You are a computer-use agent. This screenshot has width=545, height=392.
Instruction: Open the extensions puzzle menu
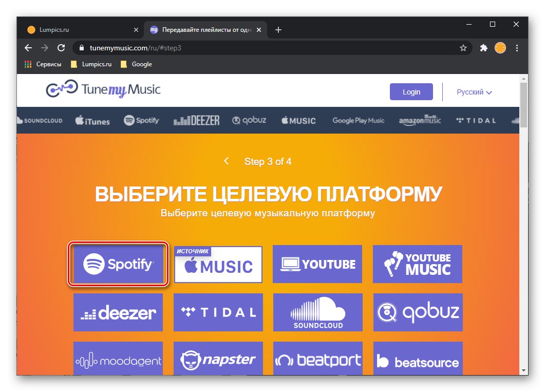(x=483, y=48)
